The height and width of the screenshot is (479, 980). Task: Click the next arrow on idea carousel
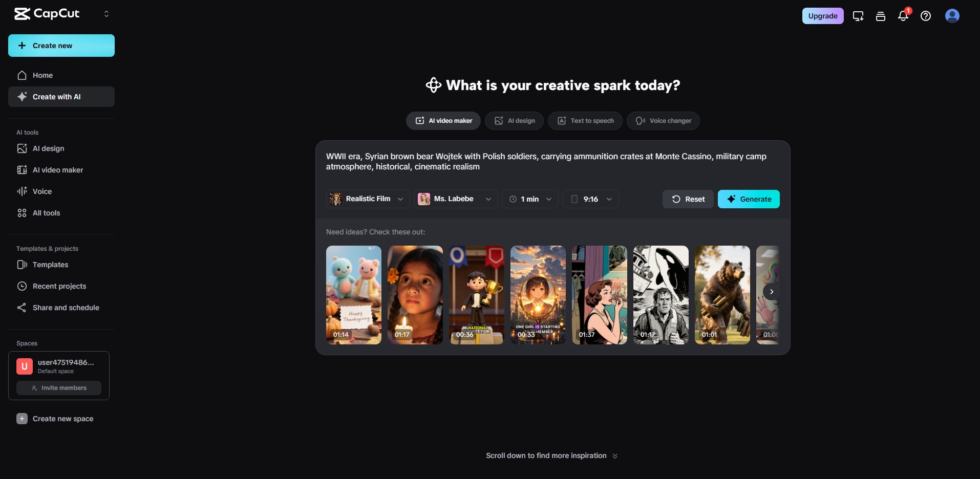click(771, 292)
